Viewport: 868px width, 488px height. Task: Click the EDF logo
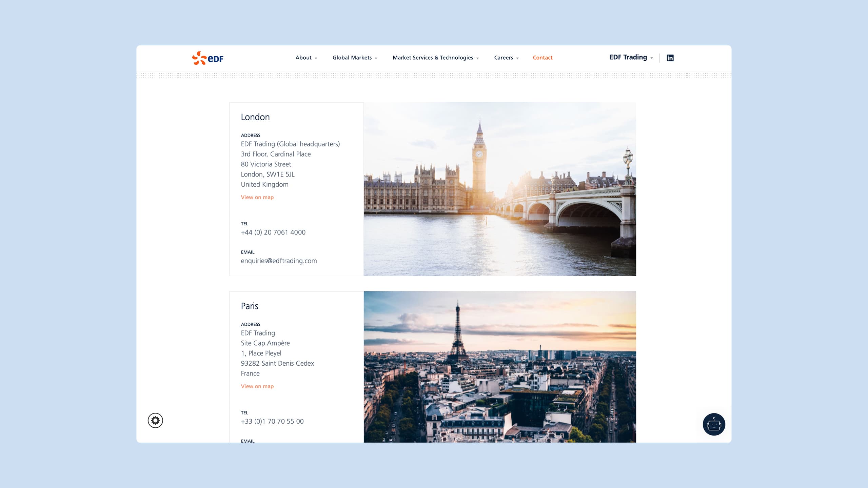(x=208, y=58)
